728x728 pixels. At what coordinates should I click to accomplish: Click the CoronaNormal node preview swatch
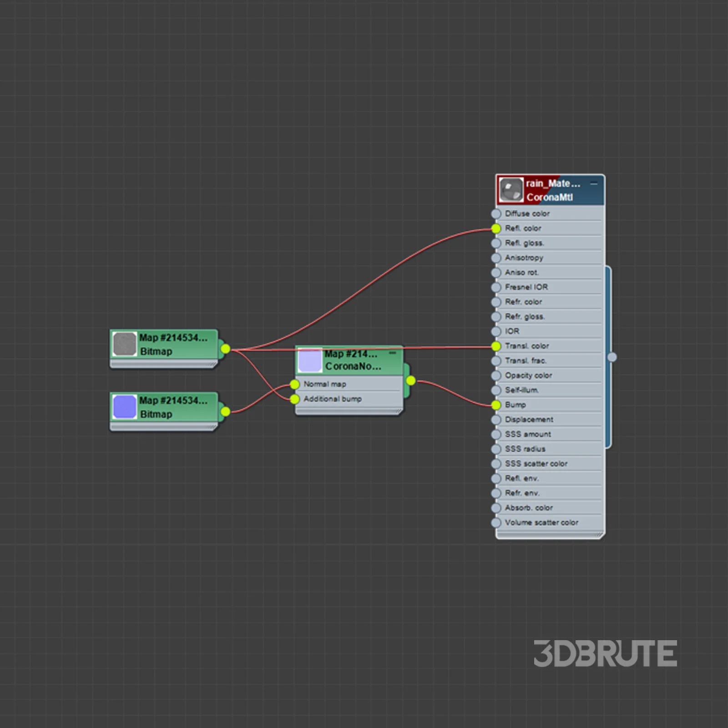pos(309,360)
